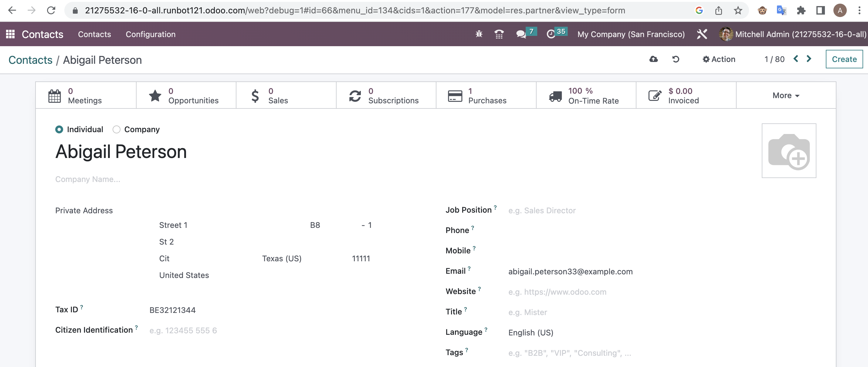The width and height of the screenshot is (868, 367).
Task: Discard changes with undo icon
Action: [676, 59]
